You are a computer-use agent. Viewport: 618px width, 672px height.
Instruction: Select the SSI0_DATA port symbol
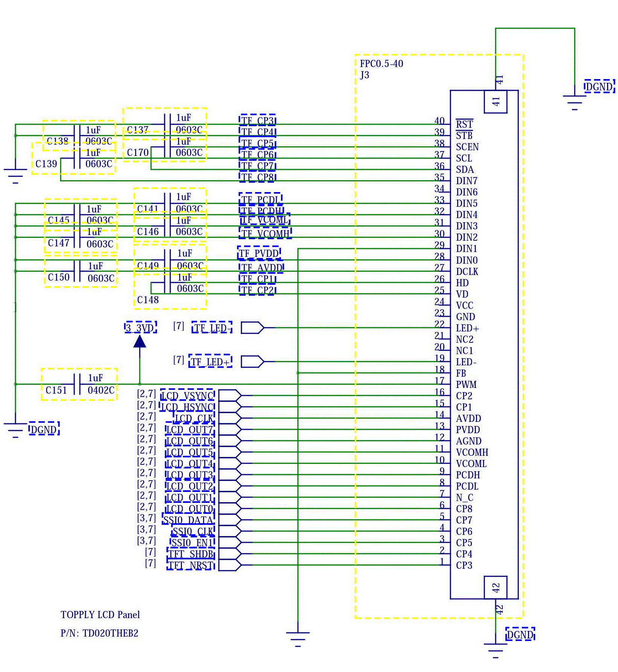coord(230,520)
